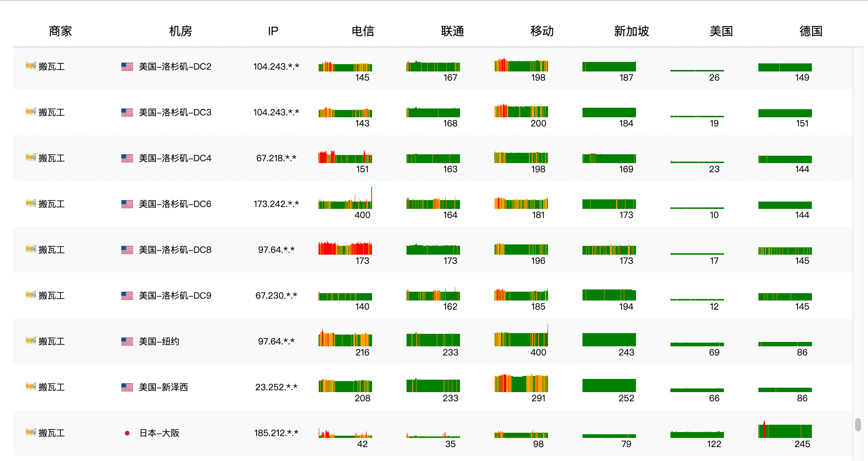The width and height of the screenshot is (868, 461).
Task: Open DC8 德国 latency chart showing 145
Action: [785, 251]
